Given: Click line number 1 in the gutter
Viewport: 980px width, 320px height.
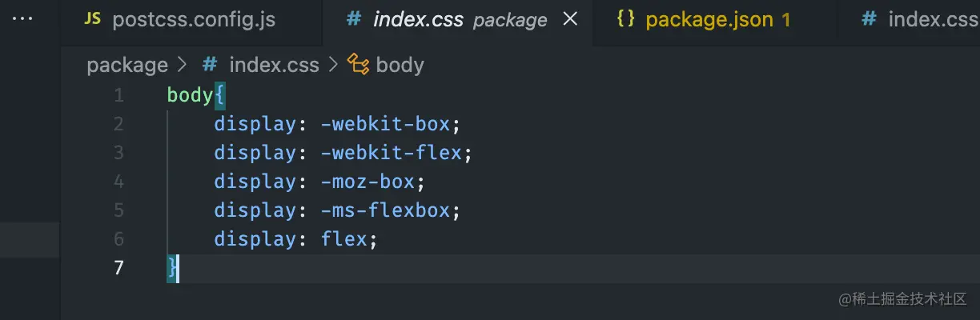Looking at the screenshot, I should 118,95.
